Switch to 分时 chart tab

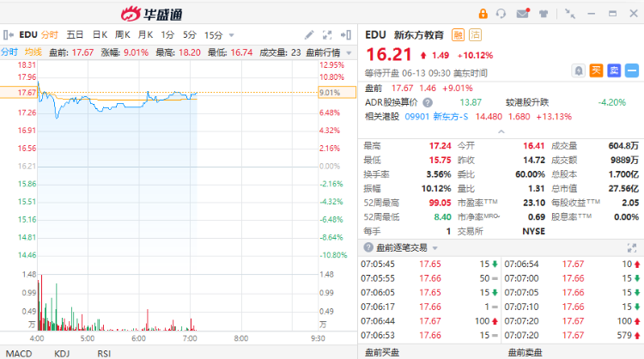pyautogui.click(x=50, y=35)
